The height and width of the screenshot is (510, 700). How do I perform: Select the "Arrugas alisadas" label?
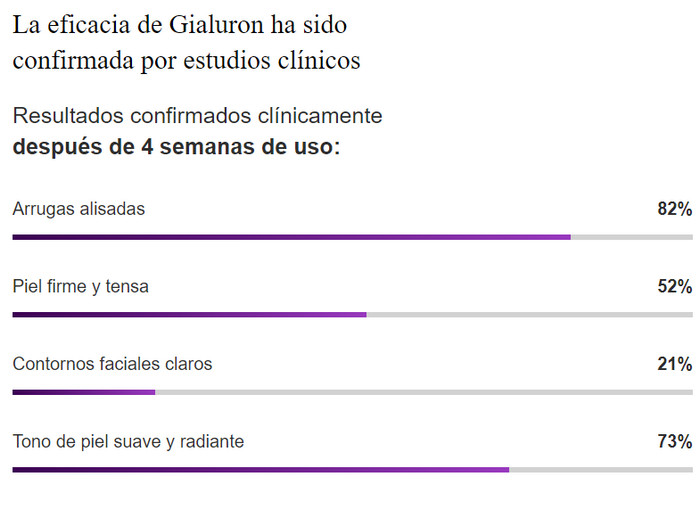(79, 209)
